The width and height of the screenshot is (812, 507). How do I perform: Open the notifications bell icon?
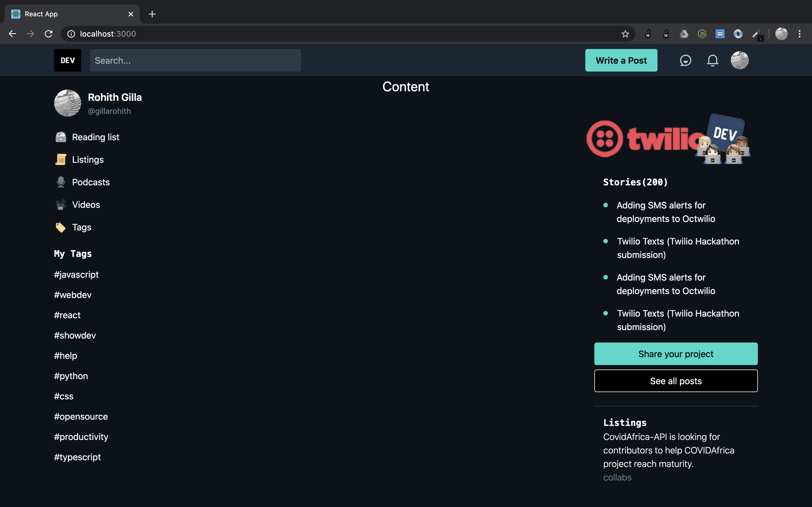click(x=712, y=60)
